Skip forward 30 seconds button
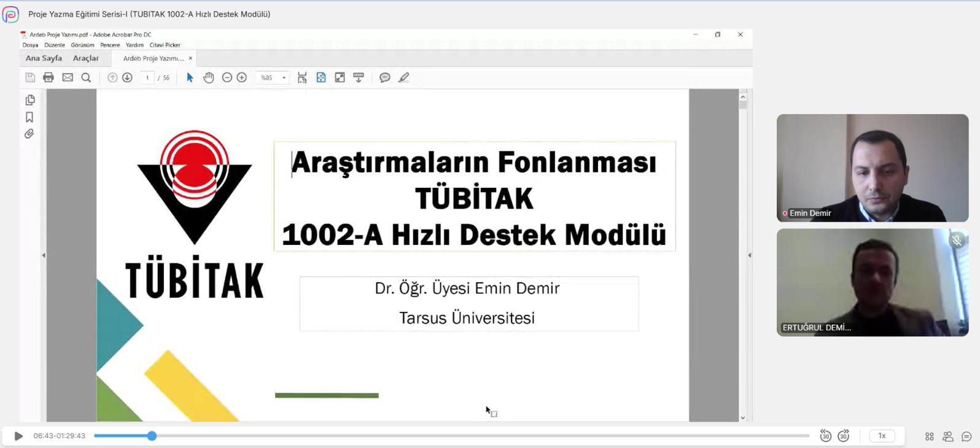This screenshot has height=448, width=980. pyautogui.click(x=844, y=436)
